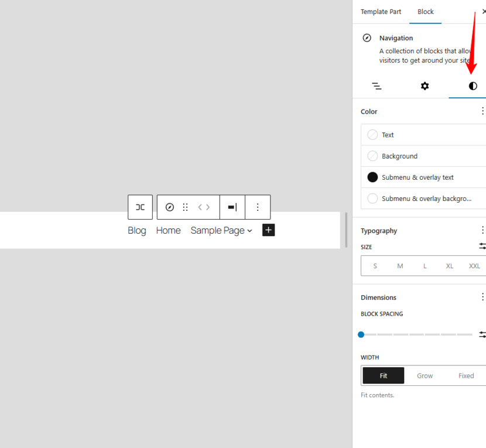Click the "Fit contents." help text
Image resolution: width=486 pixels, height=448 pixels.
point(377,395)
